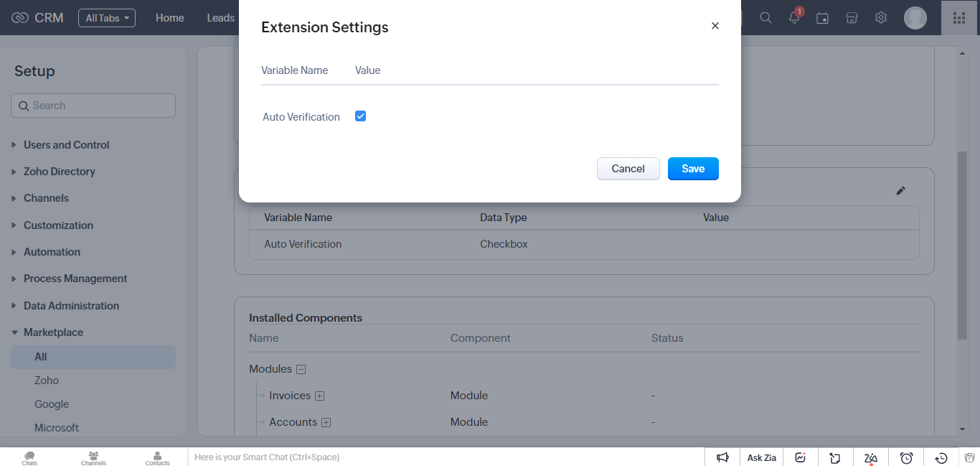
Task: Open the sticky note icon in bottom bar
Action: coord(835,457)
